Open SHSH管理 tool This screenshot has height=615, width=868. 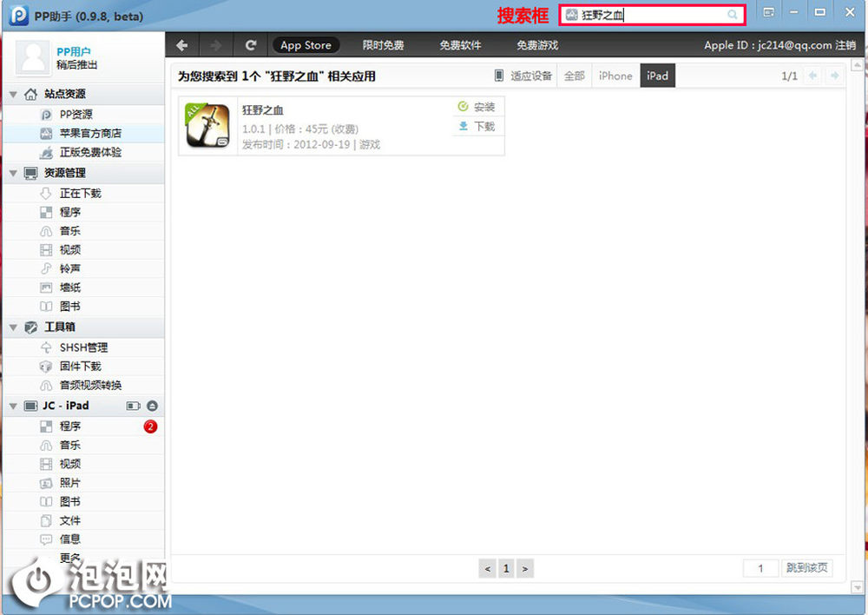click(84, 347)
